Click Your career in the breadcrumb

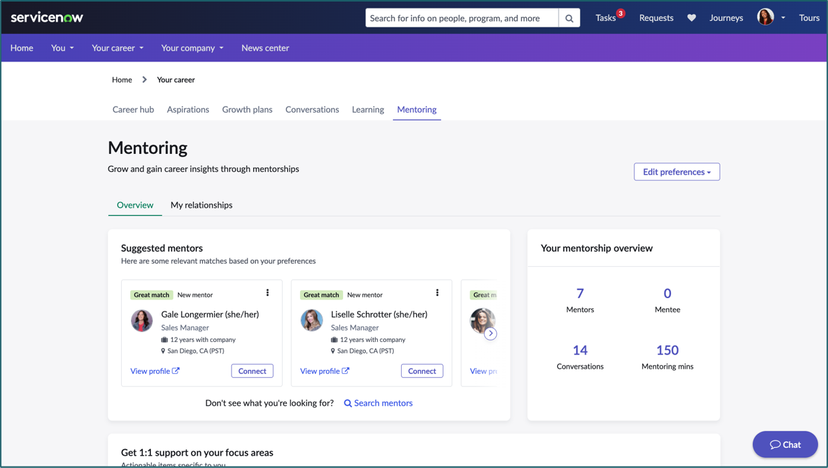coord(176,80)
